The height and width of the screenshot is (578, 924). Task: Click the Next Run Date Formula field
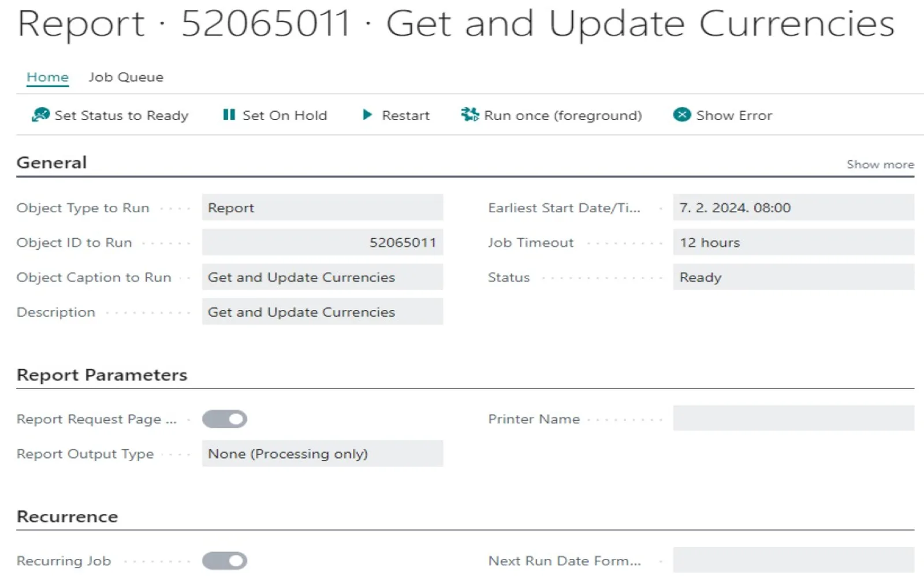[793, 560]
